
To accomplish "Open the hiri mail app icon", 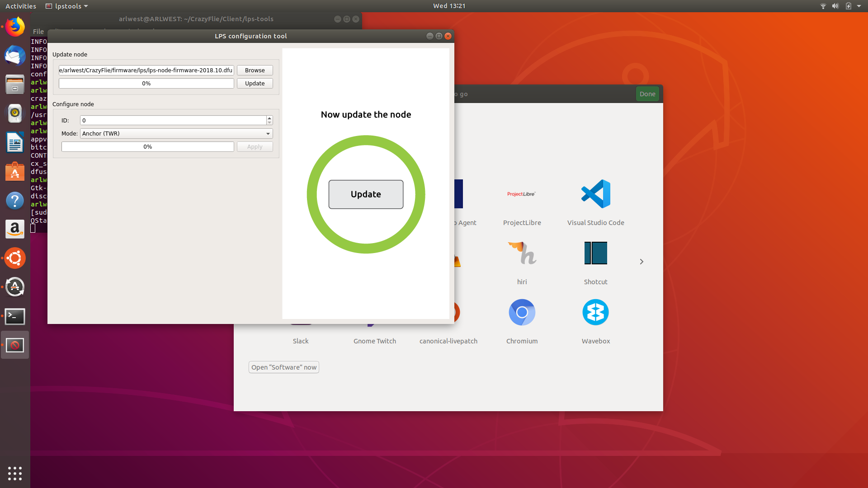I will (x=522, y=253).
